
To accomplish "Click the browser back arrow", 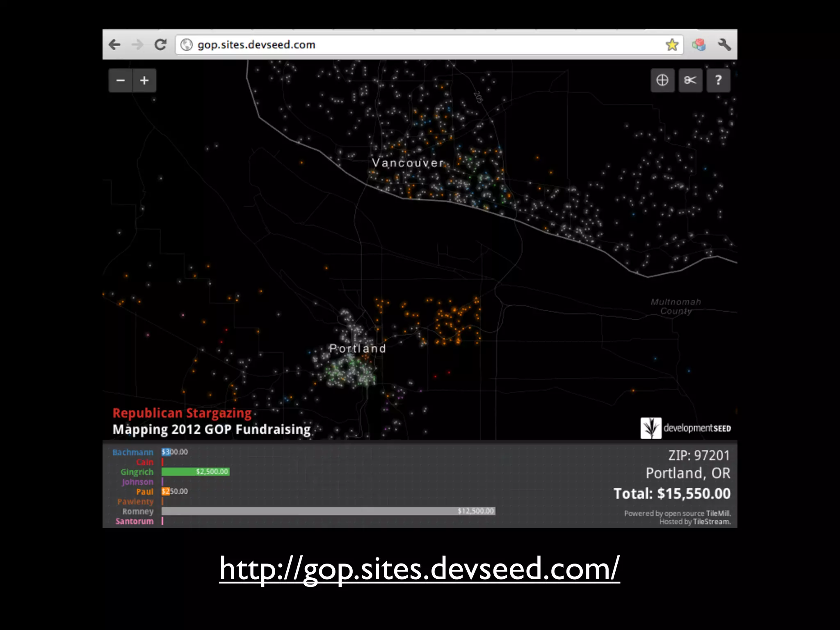I will click(x=114, y=45).
